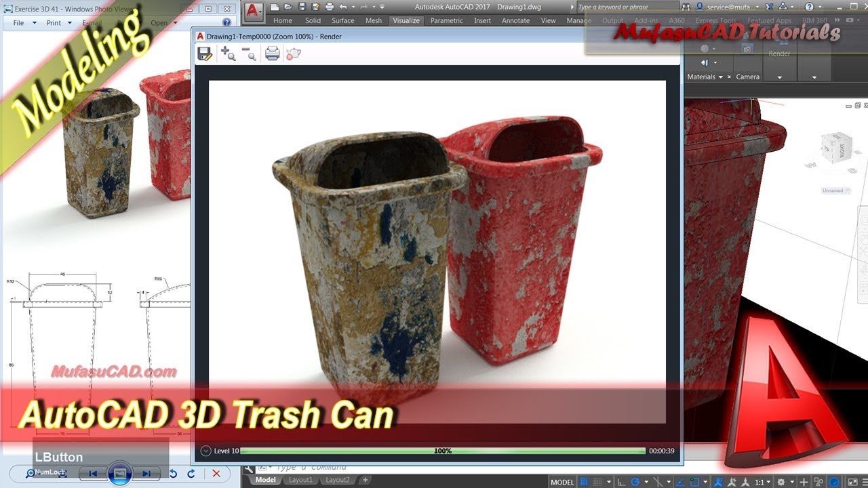Open File menu in Photo Viewer

(22, 22)
